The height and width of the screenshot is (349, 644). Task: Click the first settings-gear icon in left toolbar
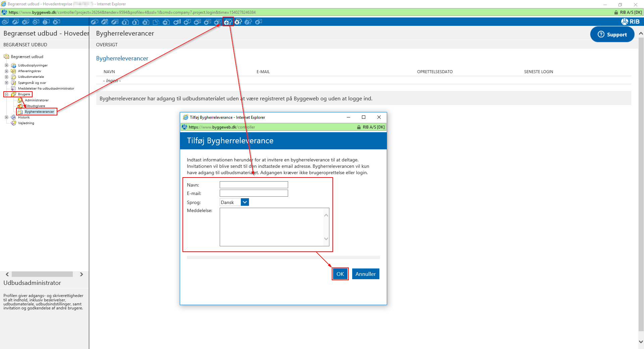pos(5,22)
